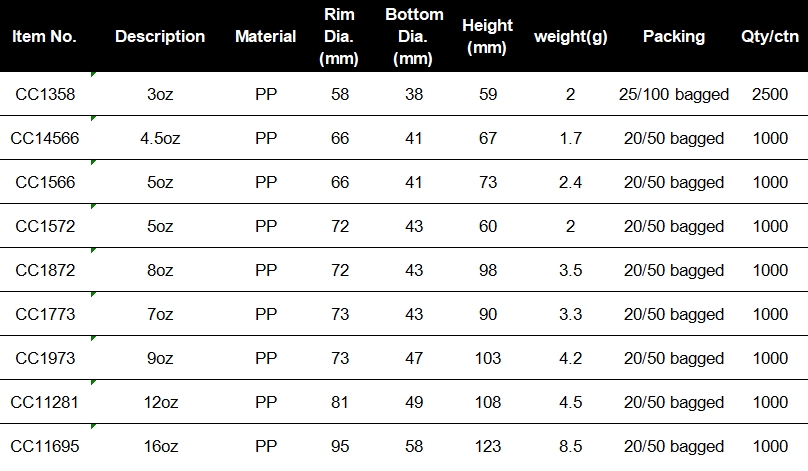Select the Material column header
Viewport: 808px width, 471px height.
coord(265,37)
